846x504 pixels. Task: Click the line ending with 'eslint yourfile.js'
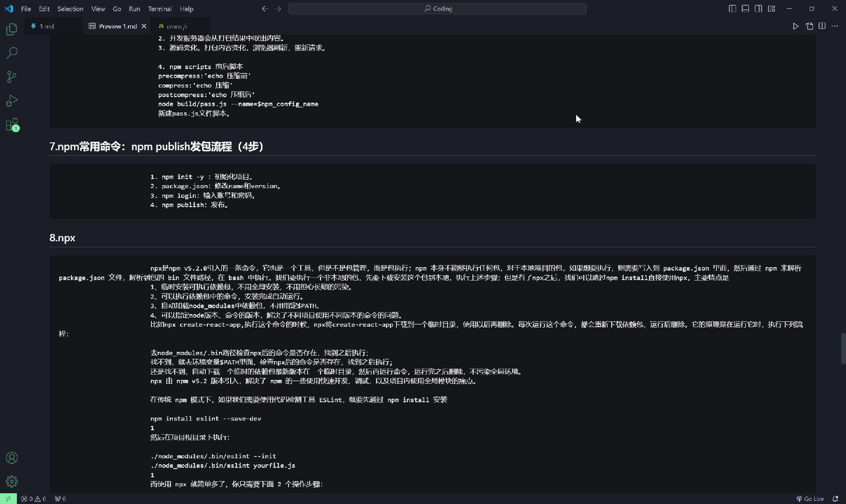click(223, 465)
